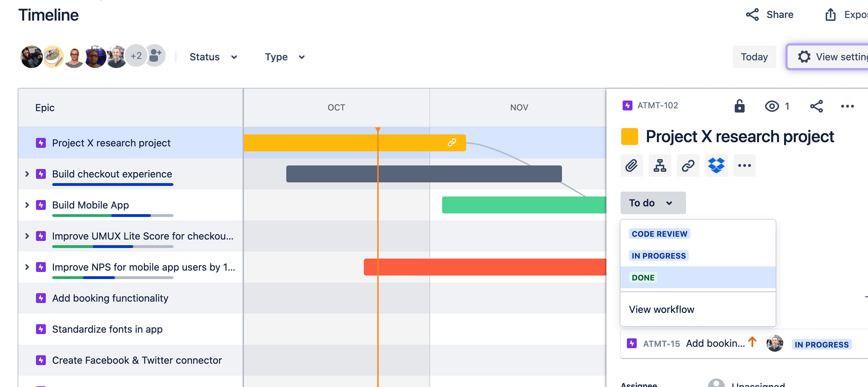This screenshot has width=868, height=387.
Task: Open the Status filter dropdown
Action: 213,57
